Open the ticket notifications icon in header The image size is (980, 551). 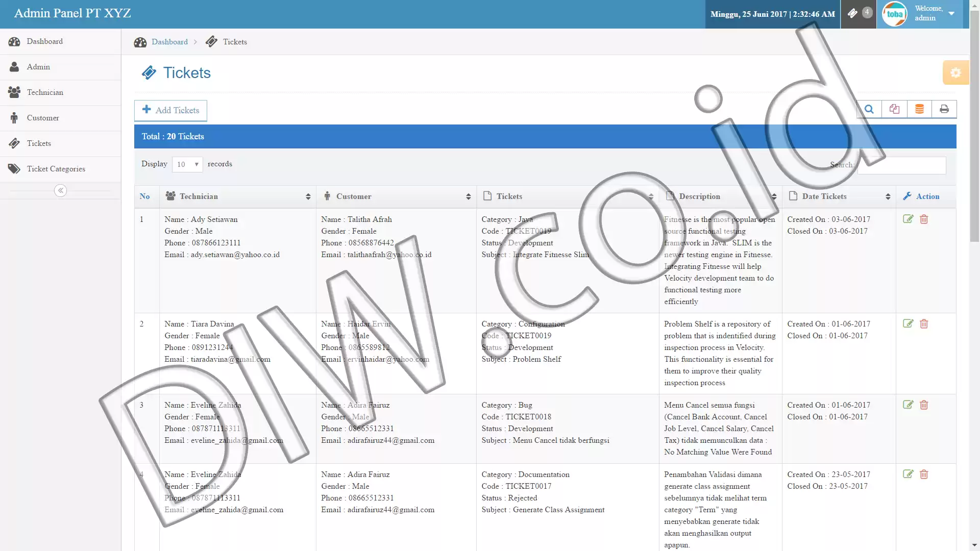pos(859,14)
